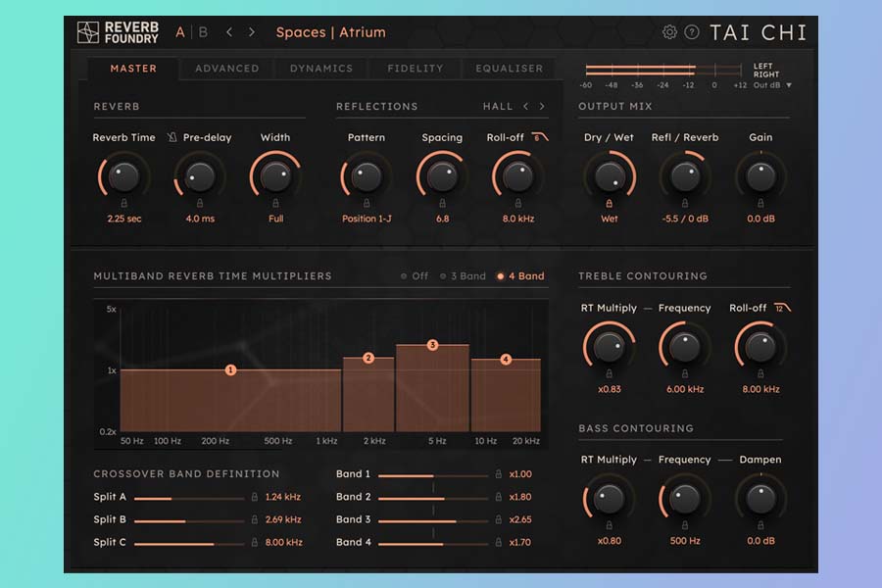882x588 pixels.
Task: Toggle the lock icon beside Split A value
Action: tap(255, 497)
